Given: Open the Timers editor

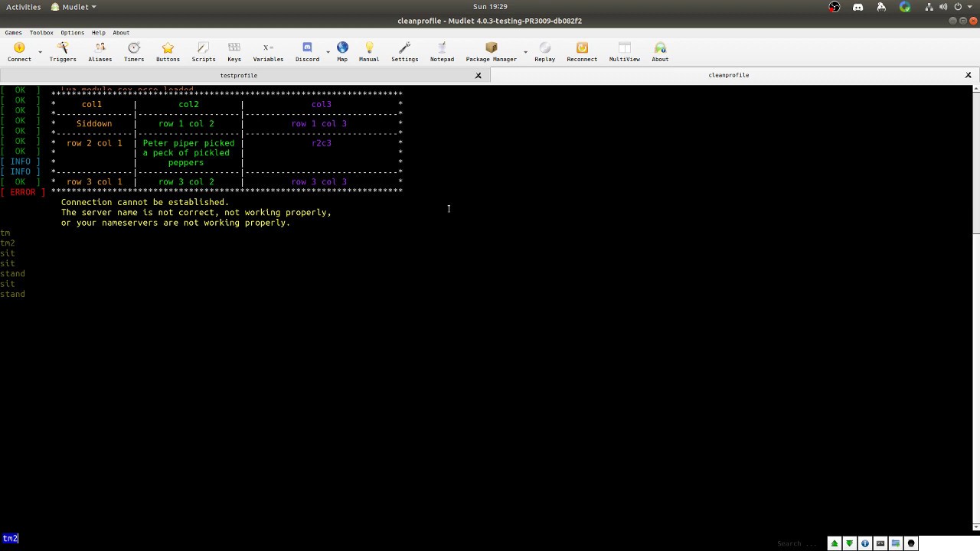Looking at the screenshot, I should pos(134,51).
